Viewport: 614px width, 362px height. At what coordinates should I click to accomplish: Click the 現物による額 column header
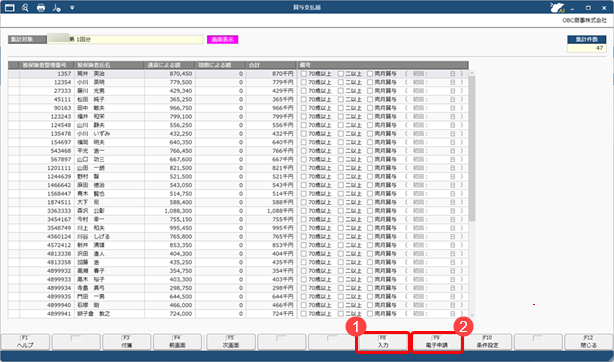tap(220, 65)
